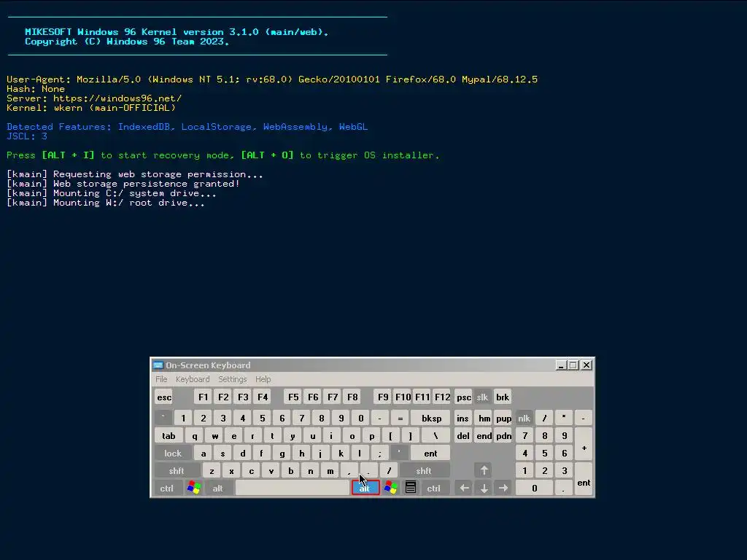Click the main ent key
Viewport: 747px width, 560px height.
430,454
